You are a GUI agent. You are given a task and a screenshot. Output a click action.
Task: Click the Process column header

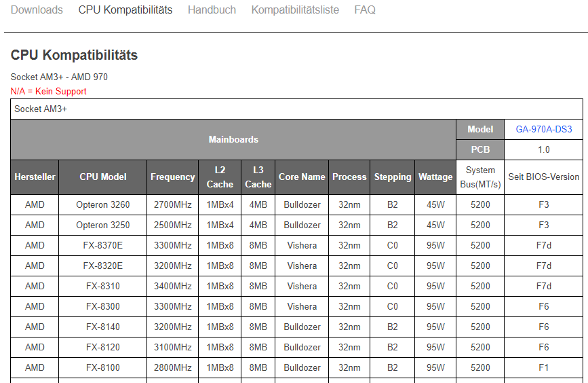349,177
